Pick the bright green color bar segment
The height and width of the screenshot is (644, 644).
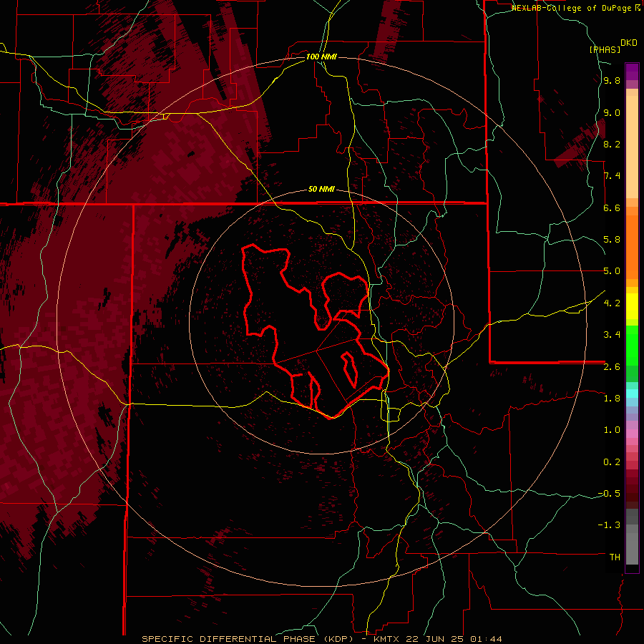[x=632, y=346]
